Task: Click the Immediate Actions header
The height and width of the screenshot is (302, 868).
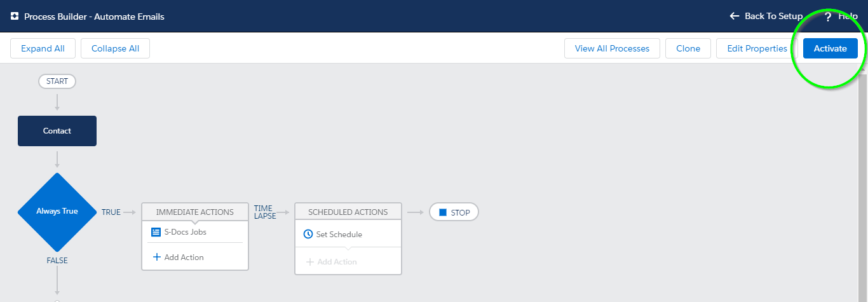Action: pos(195,212)
